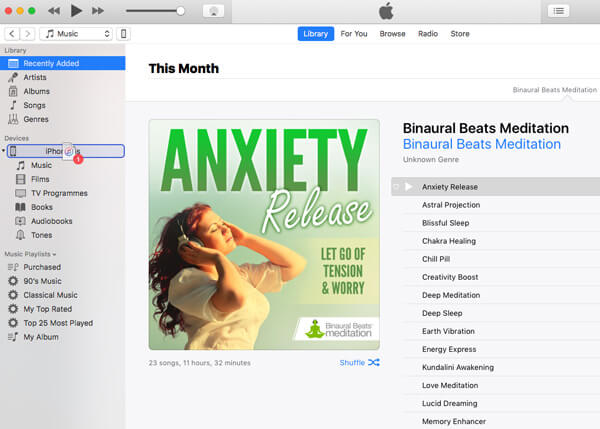Image resolution: width=600 pixels, height=429 pixels.
Task: Select the Lucid Dreaming song
Action: (501, 403)
